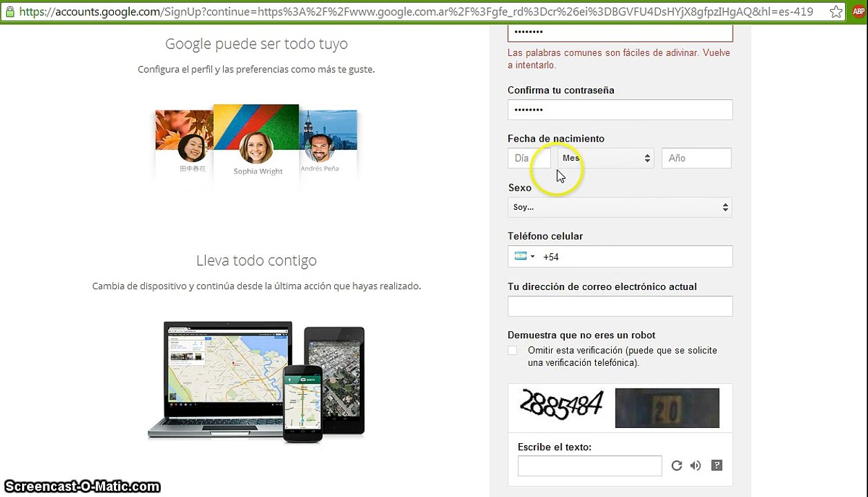
Task: Click the captcha number image 2885484
Action: point(561,405)
